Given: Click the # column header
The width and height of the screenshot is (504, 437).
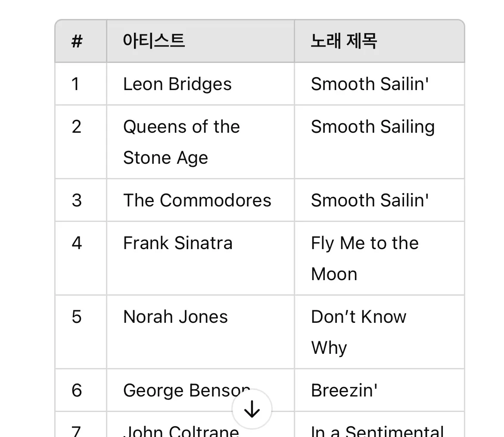Looking at the screenshot, I should (x=77, y=42).
